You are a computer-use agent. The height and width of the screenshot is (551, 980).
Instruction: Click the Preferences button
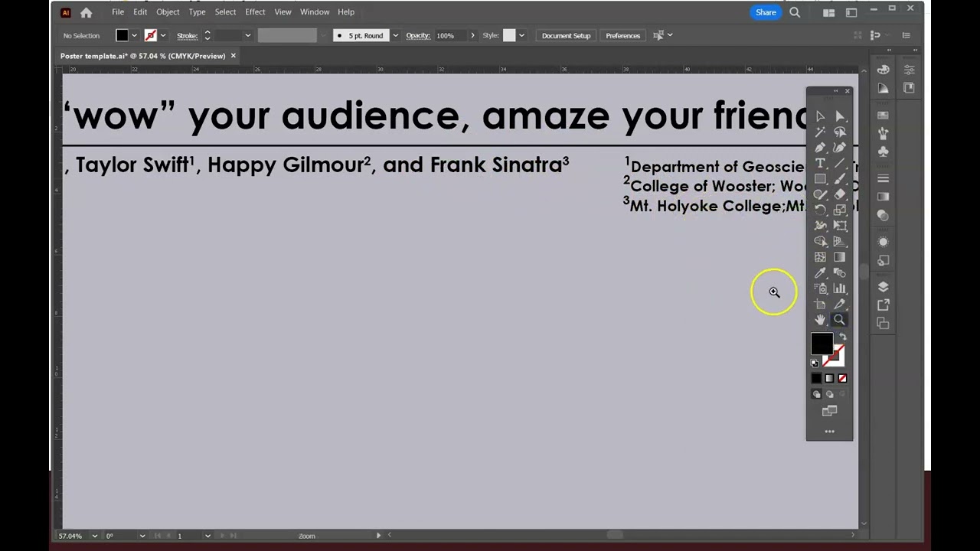622,35
